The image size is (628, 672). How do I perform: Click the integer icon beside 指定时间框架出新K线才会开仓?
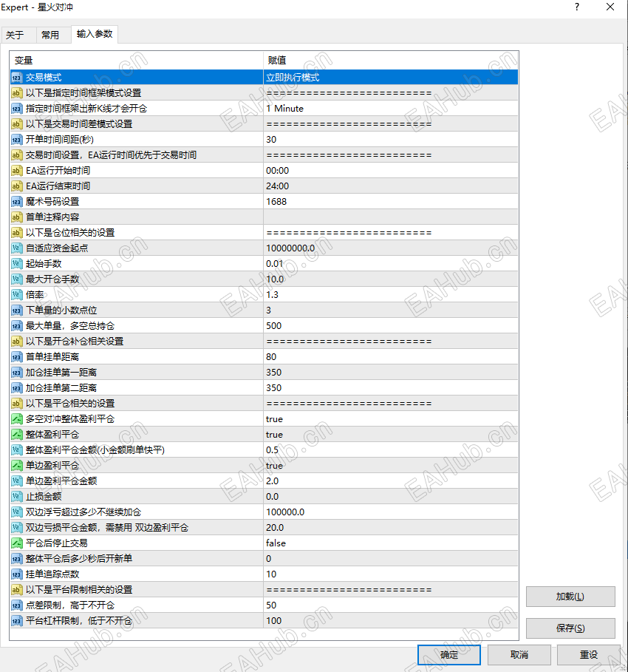[x=16, y=109]
